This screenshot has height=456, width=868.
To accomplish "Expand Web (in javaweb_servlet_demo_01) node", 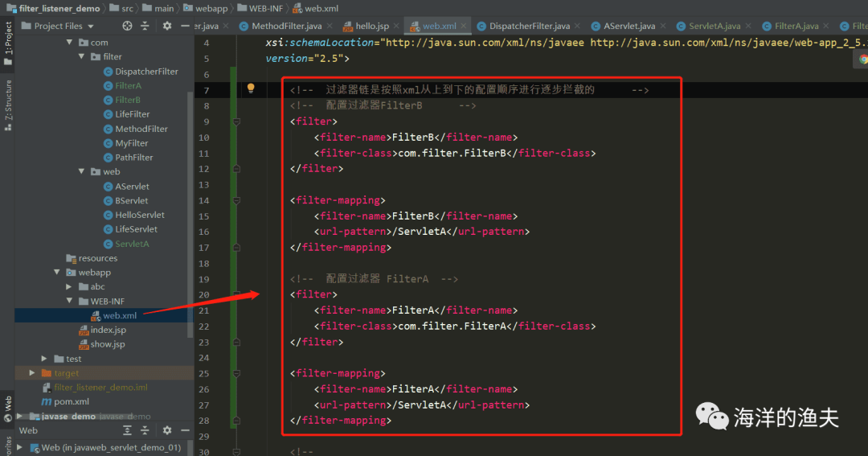I will point(20,447).
